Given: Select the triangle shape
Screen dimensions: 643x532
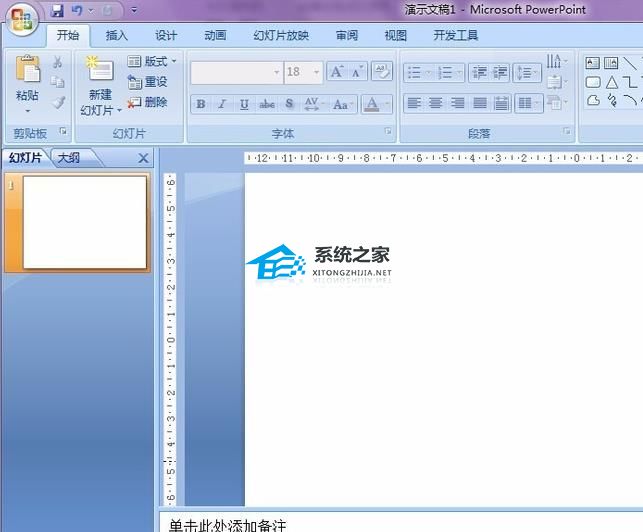Looking at the screenshot, I should (x=612, y=82).
